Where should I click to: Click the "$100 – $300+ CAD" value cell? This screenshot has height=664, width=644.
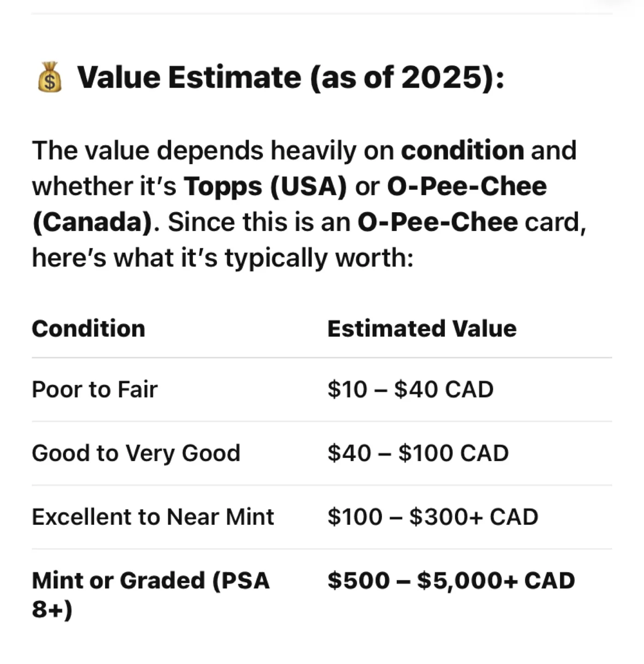coord(433,517)
